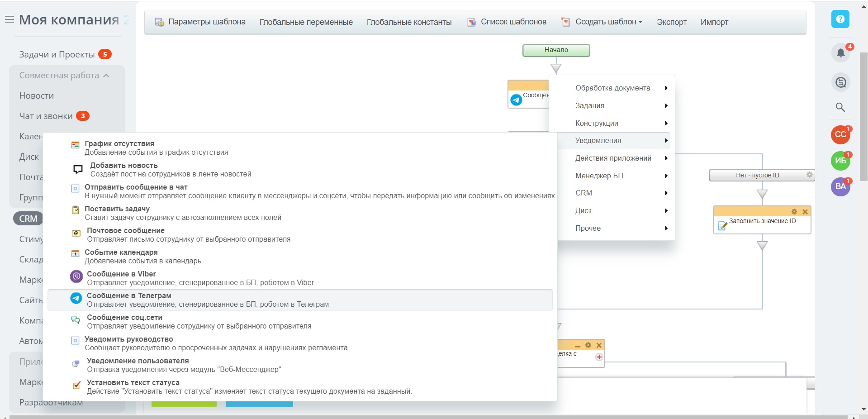Open the СС user avatar chat
This screenshot has height=419, width=868.
tap(840, 135)
